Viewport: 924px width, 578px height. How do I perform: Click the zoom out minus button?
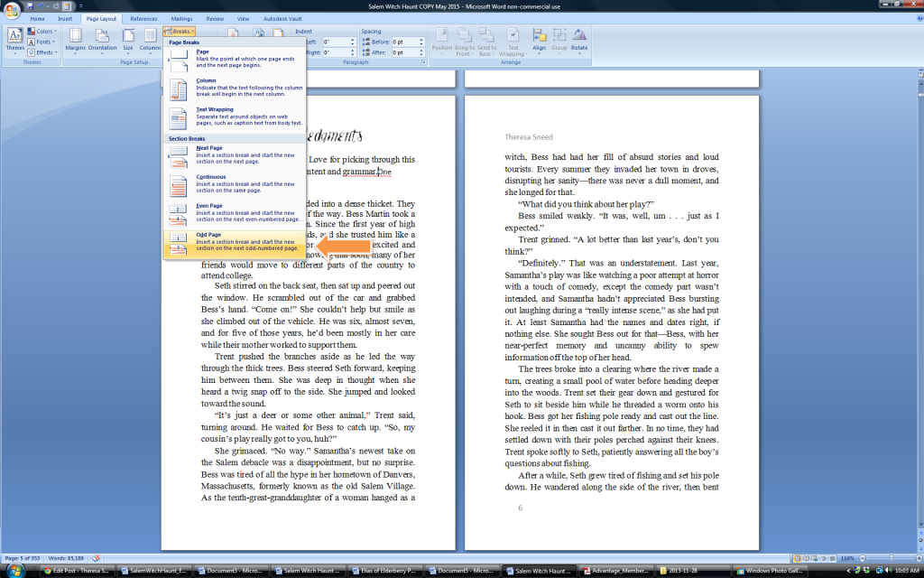(x=863, y=558)
